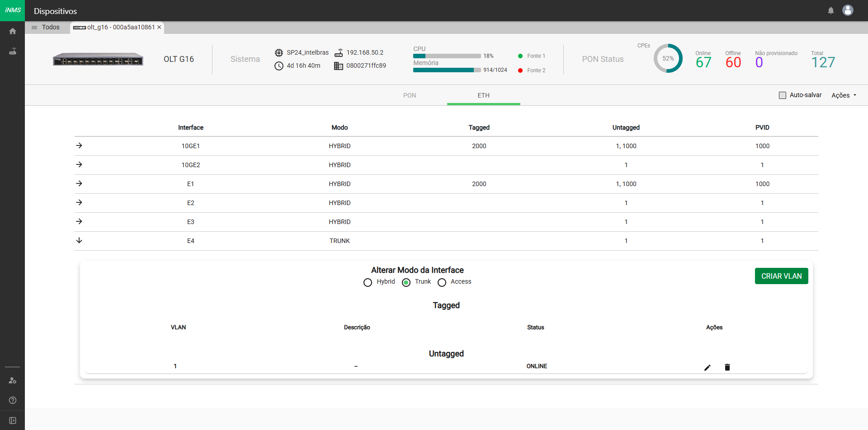Click the Memória usage progress bar
The height and width of the screenshot is (430, 868).
click(447, 70)
